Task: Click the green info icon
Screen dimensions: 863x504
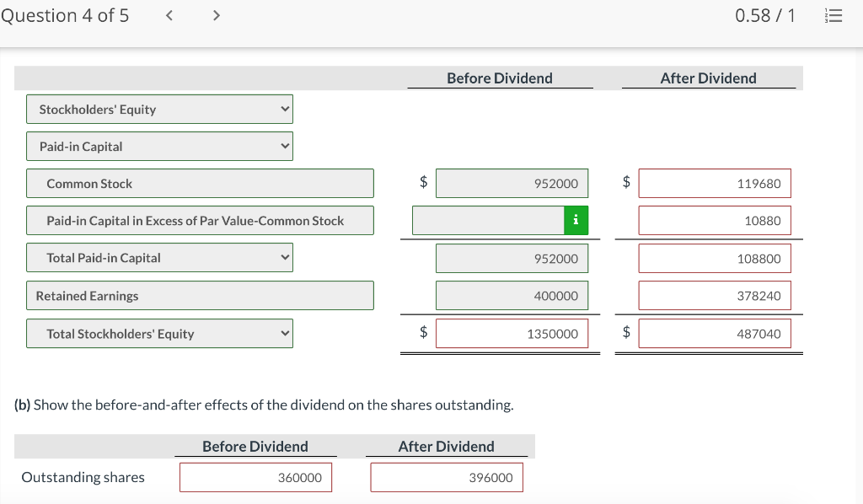Action: 576,220
